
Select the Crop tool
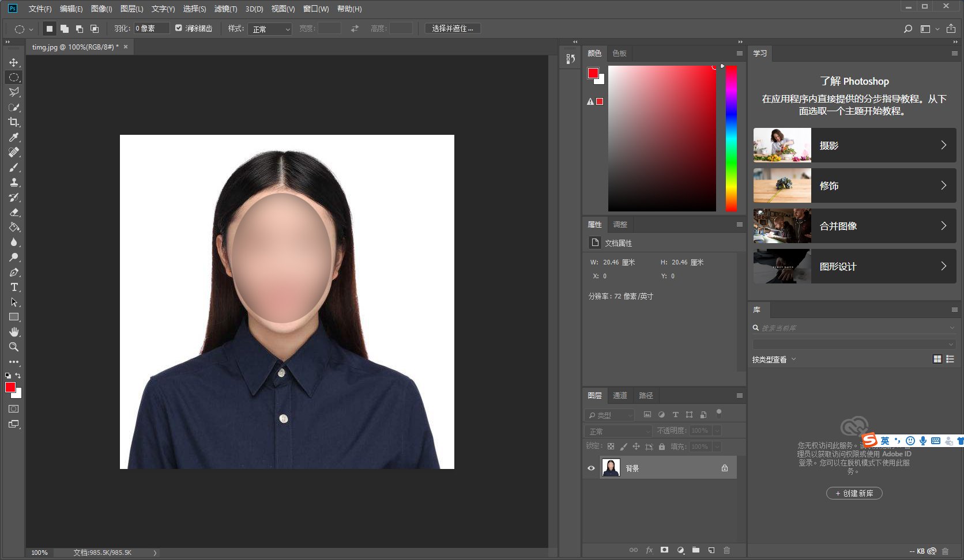click(14, 122)
